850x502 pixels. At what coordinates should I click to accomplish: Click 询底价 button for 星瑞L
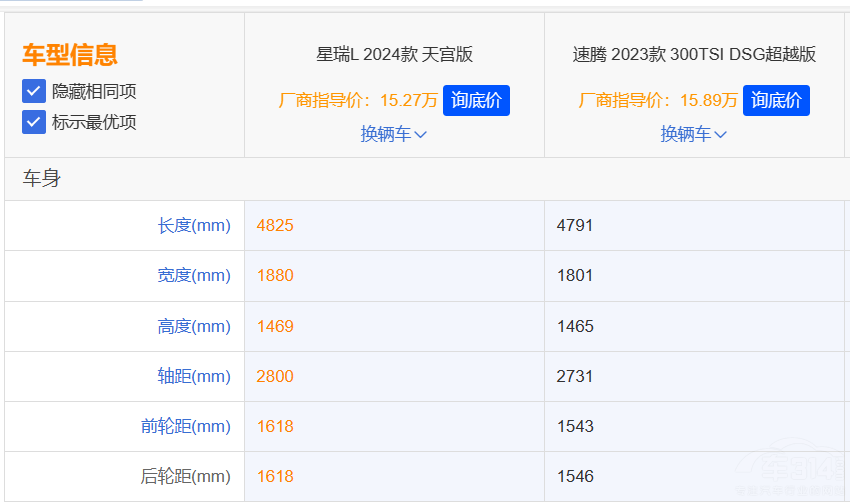[x=476, y=100]
